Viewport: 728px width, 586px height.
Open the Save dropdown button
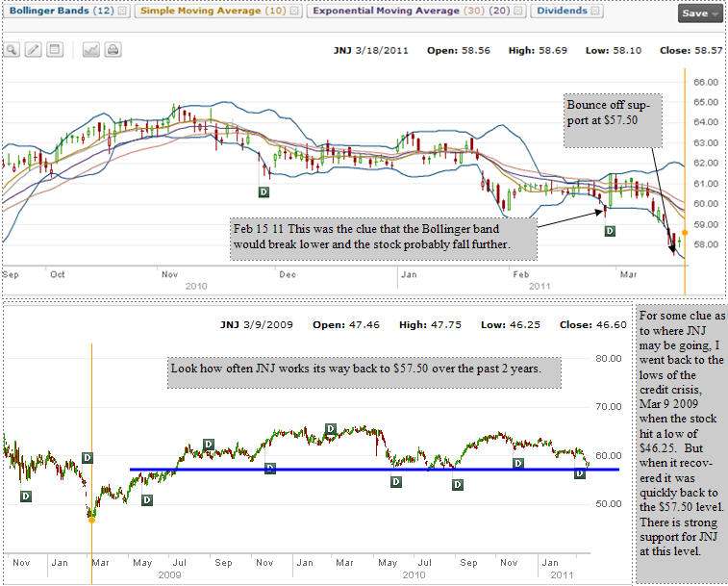[x=700, y=13]
